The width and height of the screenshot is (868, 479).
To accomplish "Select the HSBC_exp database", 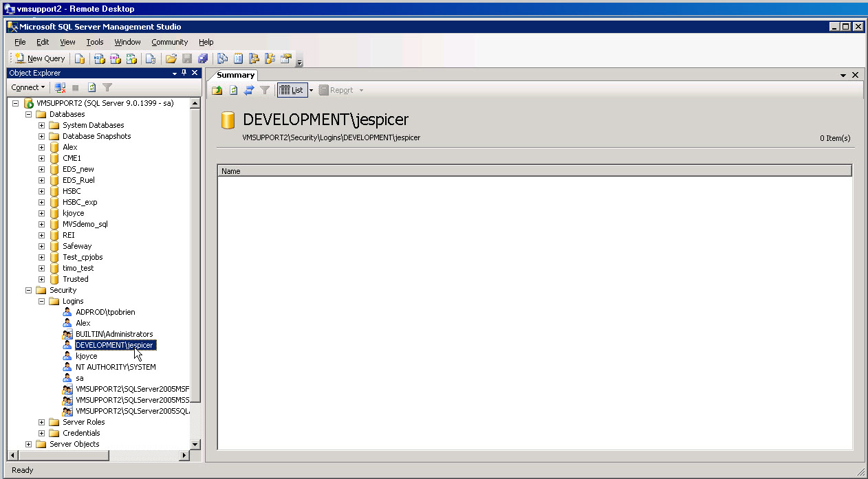I will click(x=80, y=202).
